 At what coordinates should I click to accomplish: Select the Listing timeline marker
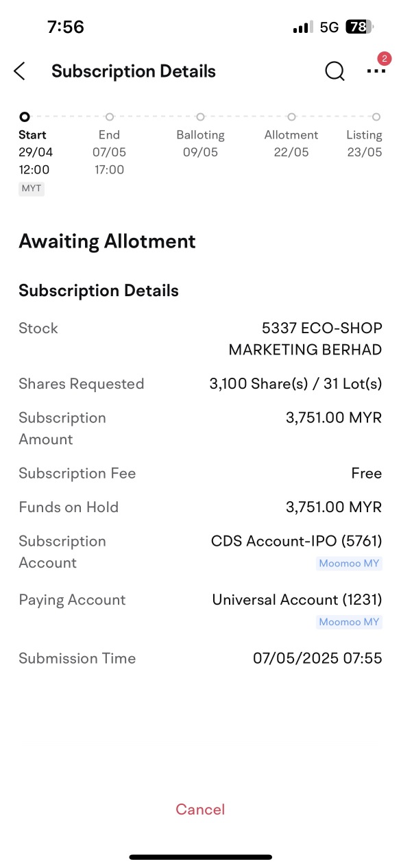click(x=376, y=117)
